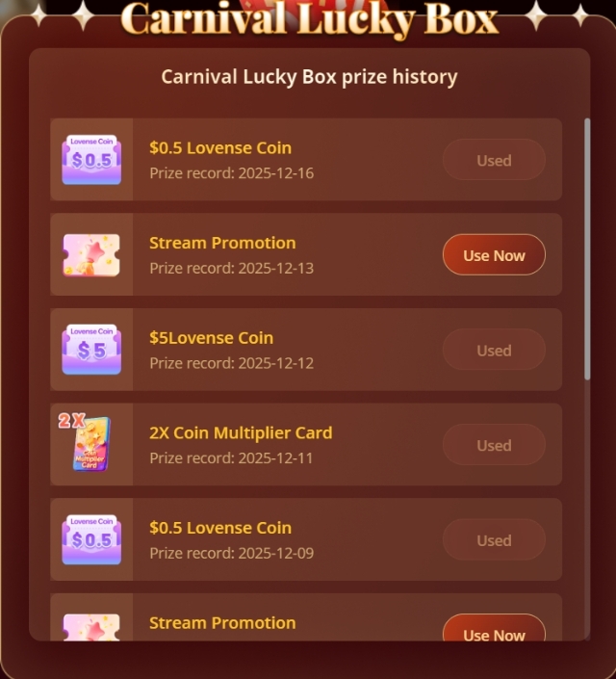Viewport: 616px width, 679px height.
Task: Click the bottom partially visible Stream Promotion icon
Action: click(x=91, y=627)
